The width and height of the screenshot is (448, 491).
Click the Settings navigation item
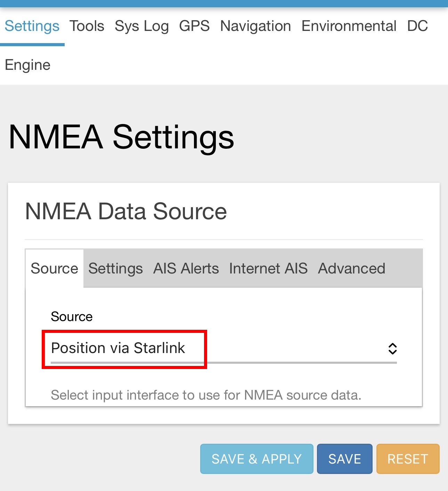pyautogui.click(x=32, y=26)
